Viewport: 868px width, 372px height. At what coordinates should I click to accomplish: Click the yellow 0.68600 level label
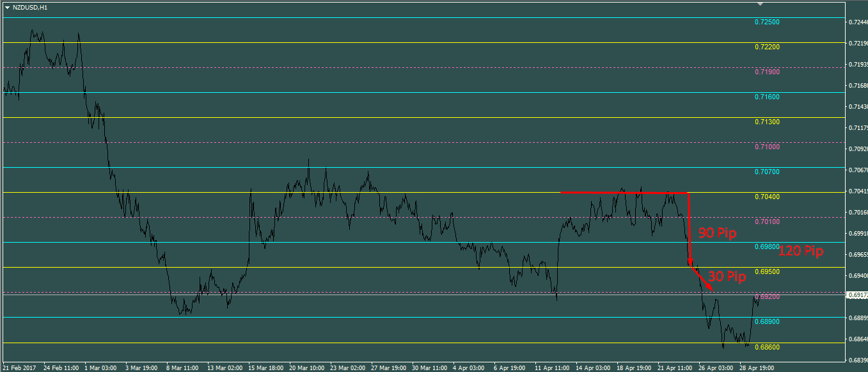pos(767,347)
